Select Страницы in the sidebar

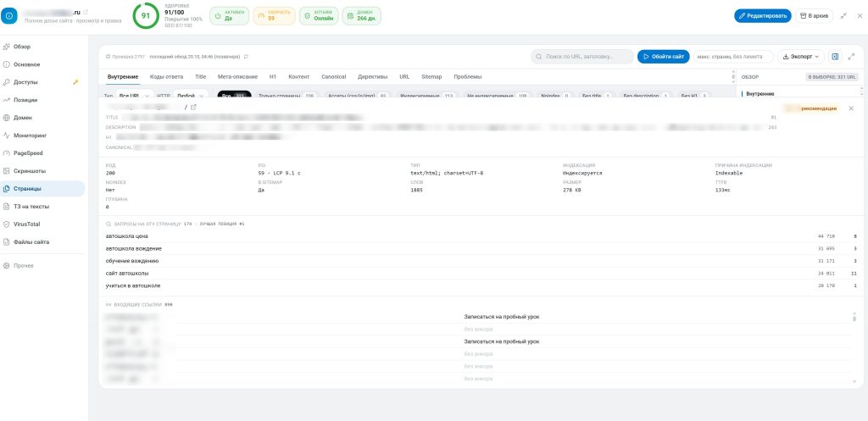[x=42, y=189]
